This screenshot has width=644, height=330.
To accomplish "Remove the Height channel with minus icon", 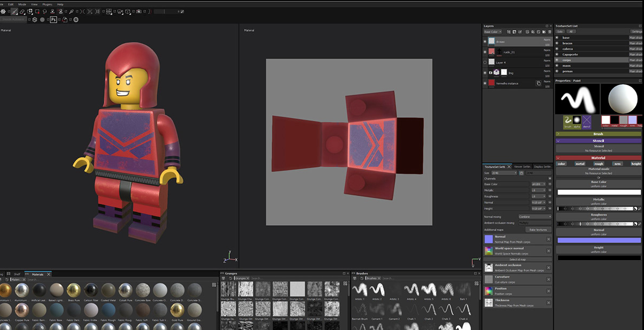I will 550,209.
